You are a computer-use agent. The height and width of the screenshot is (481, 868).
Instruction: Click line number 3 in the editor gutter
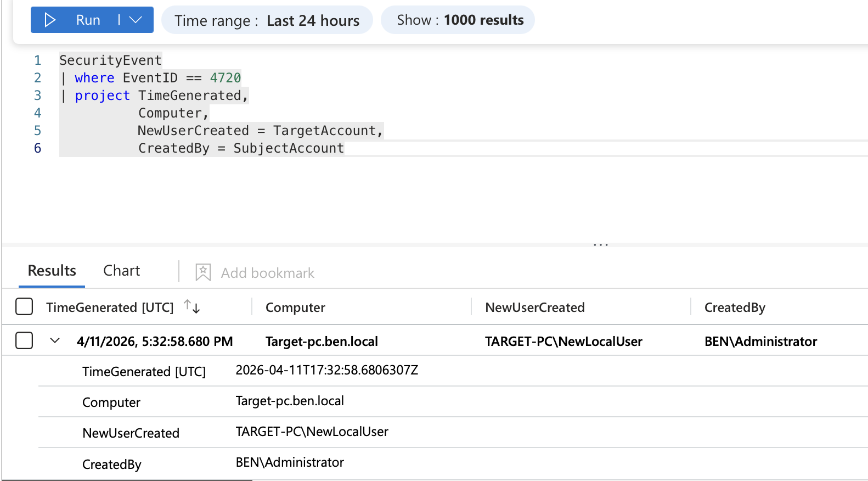(37, 96)
